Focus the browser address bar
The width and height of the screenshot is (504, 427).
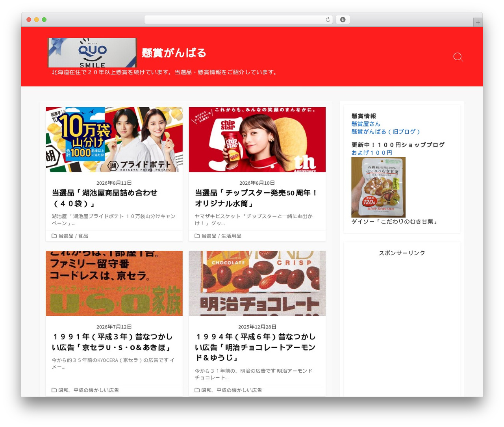[238, 20]
